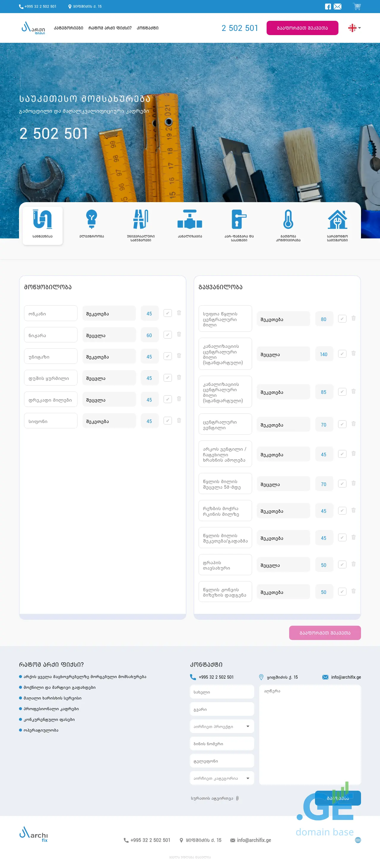Click the globe icon in footer
This screenshot has height=868, width=380.
click(x=358, y=840)
